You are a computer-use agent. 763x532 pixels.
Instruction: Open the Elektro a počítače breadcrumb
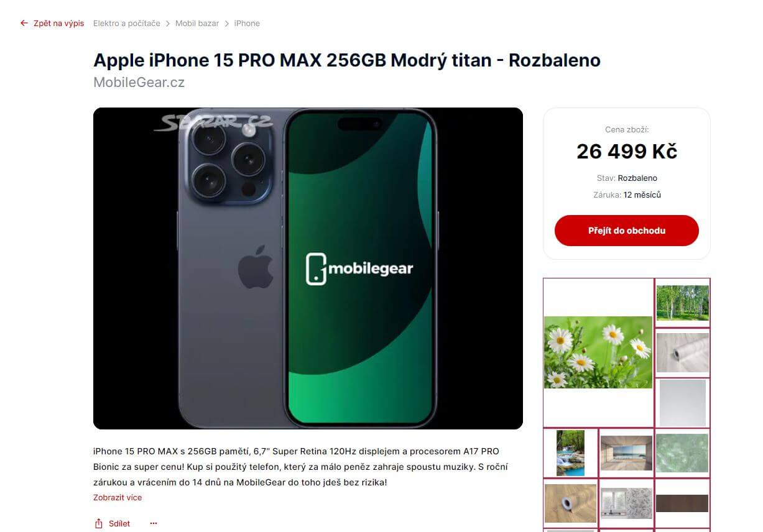127,23
